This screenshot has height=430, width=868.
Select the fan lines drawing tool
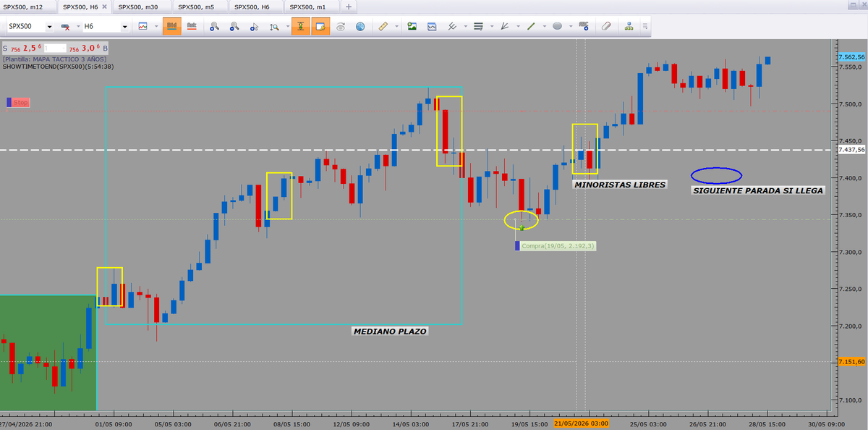pos(505,27)
